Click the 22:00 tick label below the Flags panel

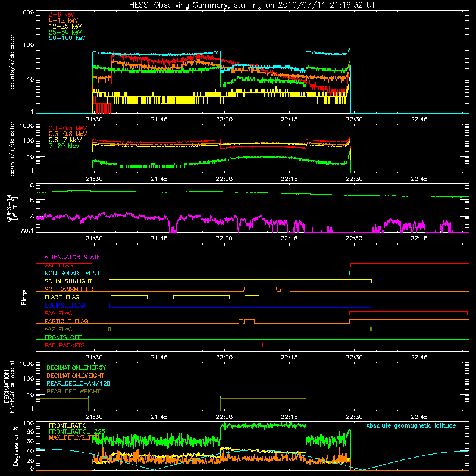click(224, 358)
